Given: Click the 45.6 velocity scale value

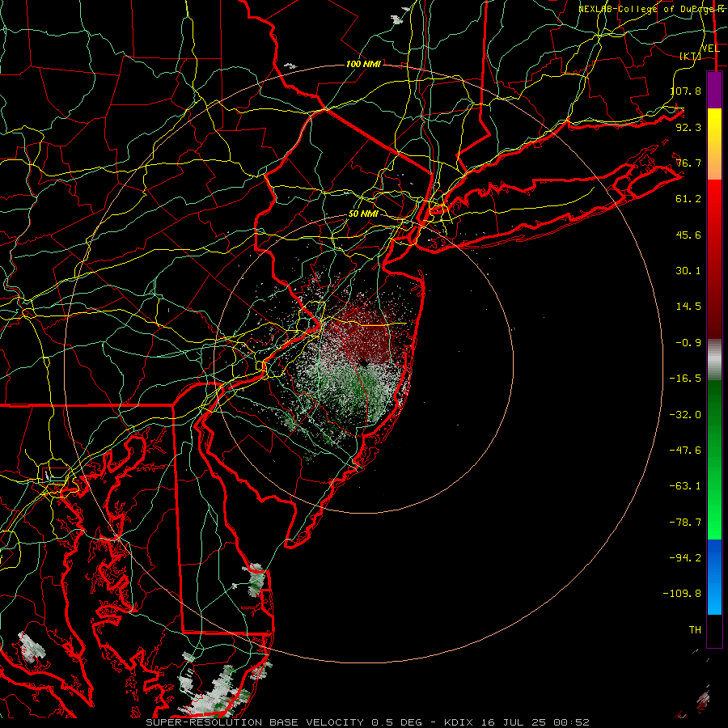Looking at the screenshot, I should pos(688,235).
